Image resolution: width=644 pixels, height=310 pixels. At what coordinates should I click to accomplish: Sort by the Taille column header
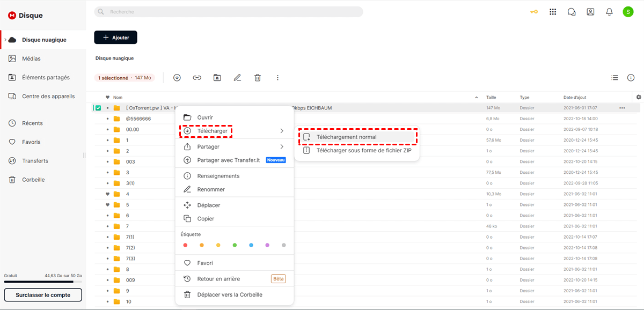(491, 98)
